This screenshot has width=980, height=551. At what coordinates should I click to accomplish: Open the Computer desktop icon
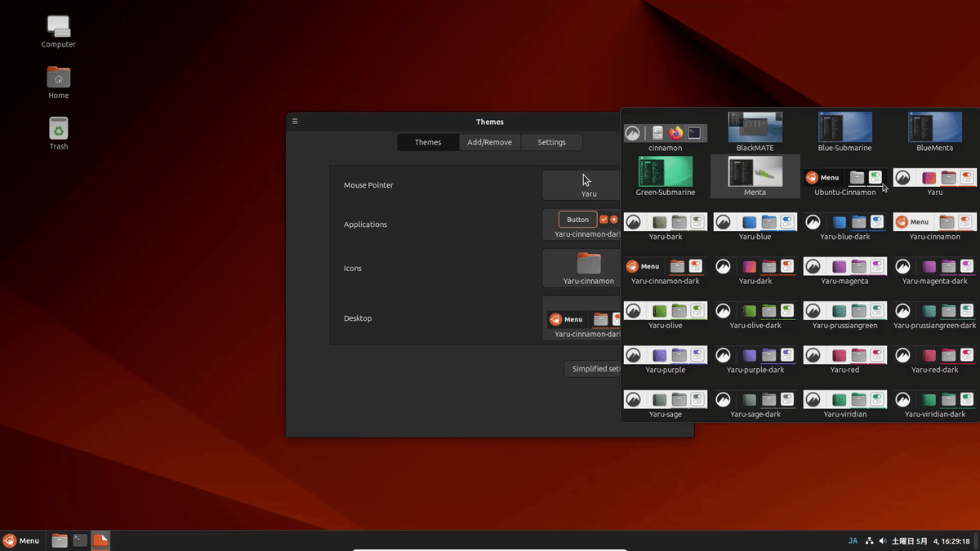[x=59, y=32]
